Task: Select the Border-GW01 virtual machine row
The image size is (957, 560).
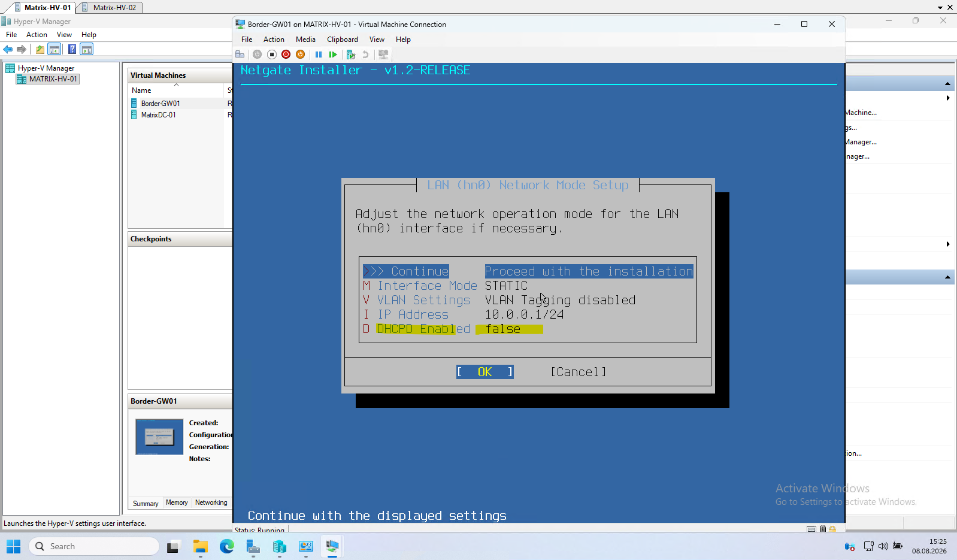Action: point(181,104)
